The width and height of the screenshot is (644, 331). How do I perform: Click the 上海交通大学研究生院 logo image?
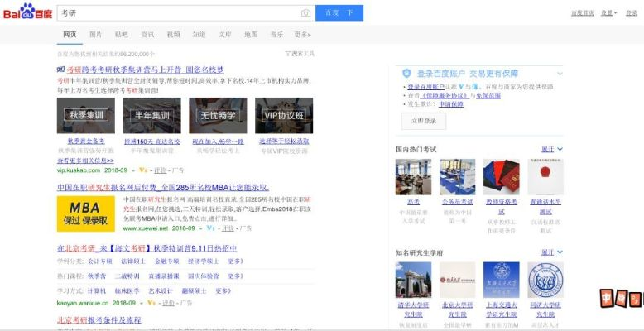502,280
